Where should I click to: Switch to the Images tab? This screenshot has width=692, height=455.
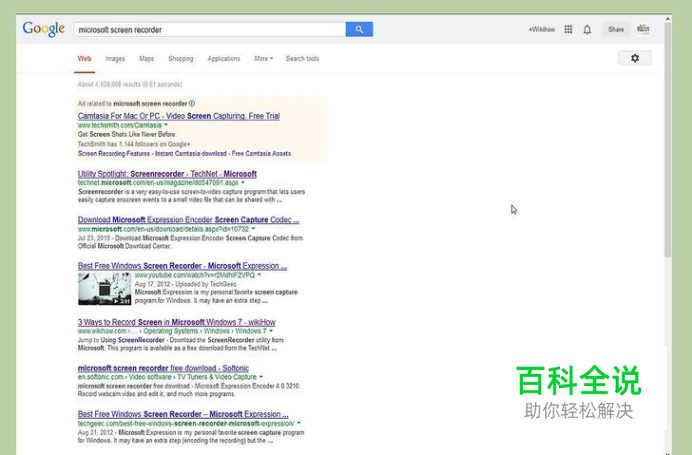coord(115,59)
